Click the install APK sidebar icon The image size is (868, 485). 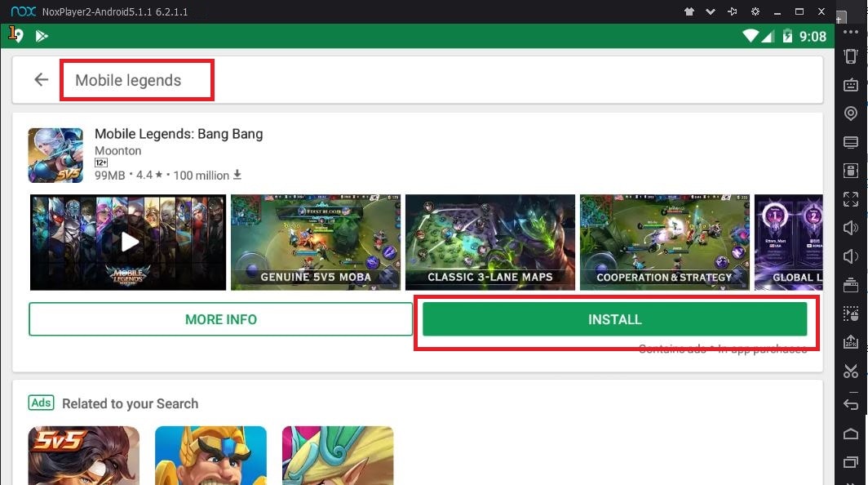coord(851,342)
